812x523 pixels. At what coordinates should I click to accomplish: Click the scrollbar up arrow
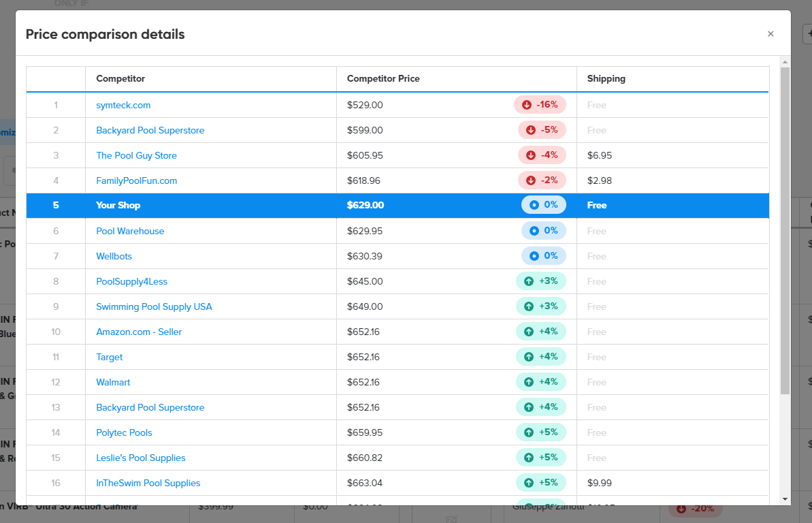[785, 62]
